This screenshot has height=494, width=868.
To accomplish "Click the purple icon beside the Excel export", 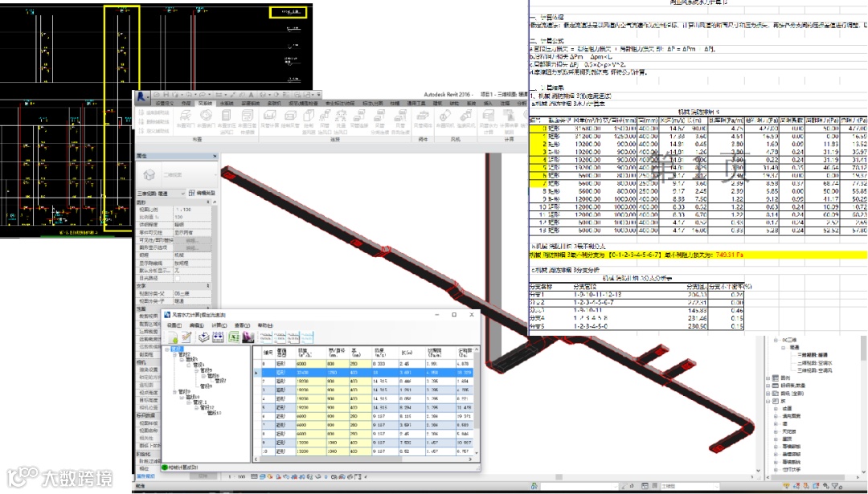I will click(x=248, y=337).
